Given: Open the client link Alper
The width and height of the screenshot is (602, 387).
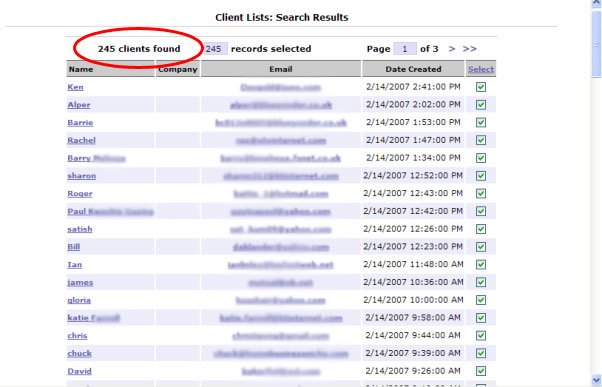Looking at the screenshot, I should tap(79, 105).
